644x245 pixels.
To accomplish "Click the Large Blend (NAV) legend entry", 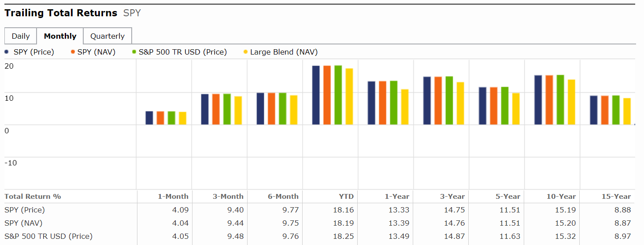I will (x=281, y=52).
